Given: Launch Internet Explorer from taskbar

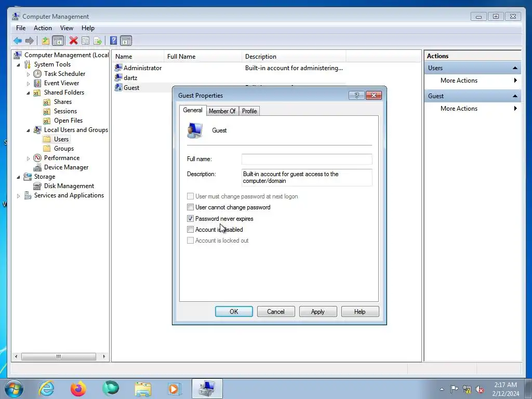Looking at the screenshot, I should click(46, 389).
